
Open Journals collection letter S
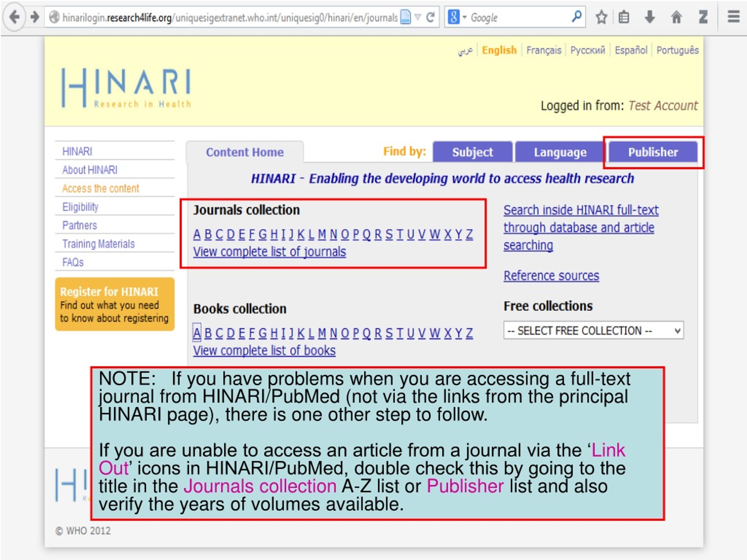(389, 234)
